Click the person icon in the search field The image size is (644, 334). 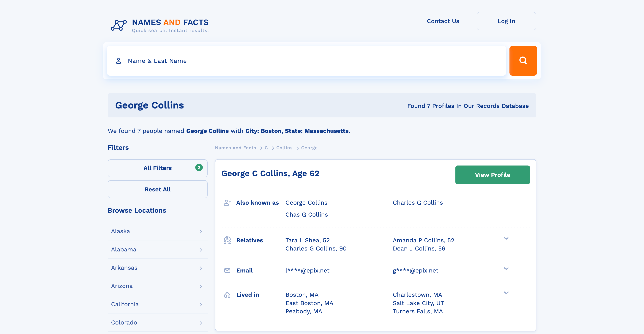pos(119,61)
